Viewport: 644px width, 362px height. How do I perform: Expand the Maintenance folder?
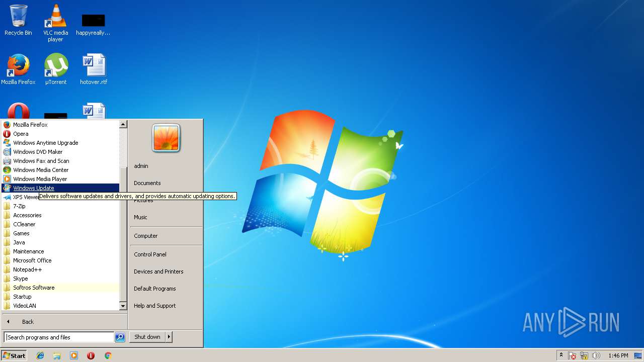coord(60,251)
